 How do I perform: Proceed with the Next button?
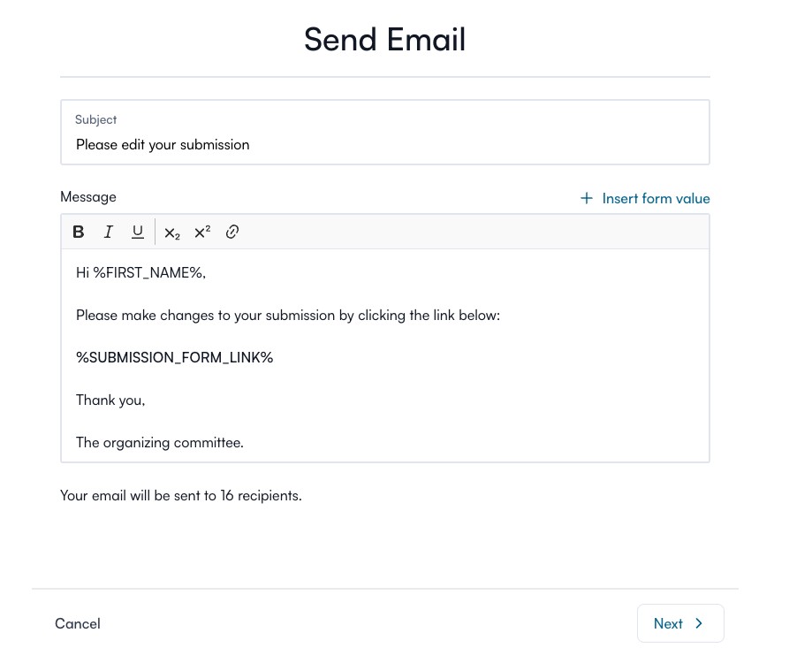point(679,623)
